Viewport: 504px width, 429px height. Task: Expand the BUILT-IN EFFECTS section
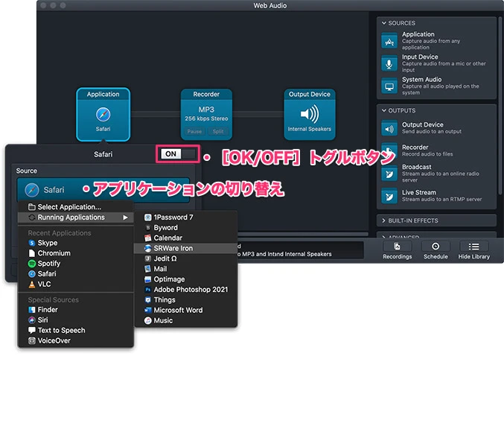[410, 220]
